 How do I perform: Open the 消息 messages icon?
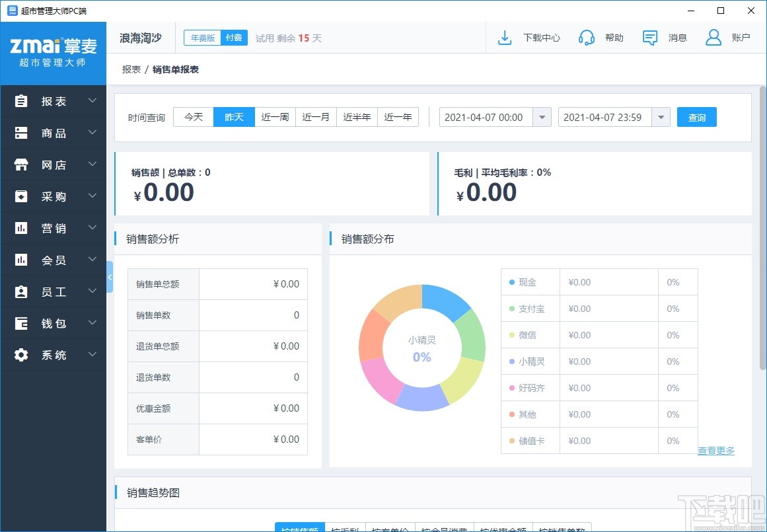click(649, 38)
